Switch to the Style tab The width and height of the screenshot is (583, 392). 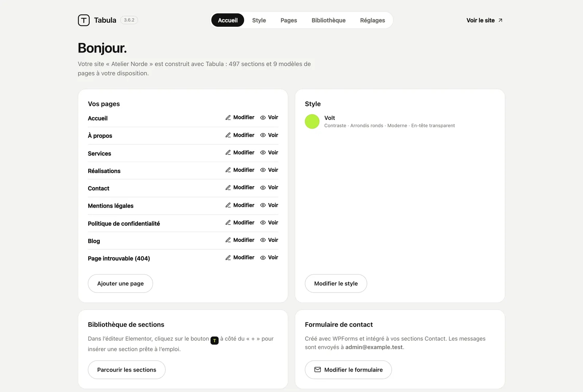tap(259, 20)
